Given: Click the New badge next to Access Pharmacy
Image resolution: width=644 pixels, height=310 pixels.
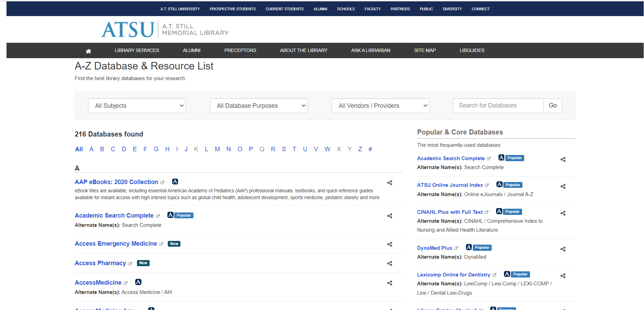Looking at the screenshot, I should pyautogui.click(x=143, y=263).
